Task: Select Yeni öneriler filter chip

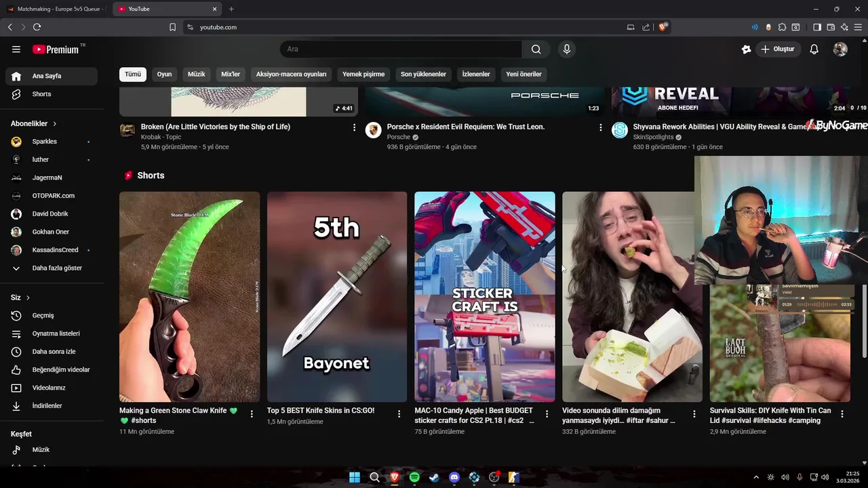Action: [524, 75]
